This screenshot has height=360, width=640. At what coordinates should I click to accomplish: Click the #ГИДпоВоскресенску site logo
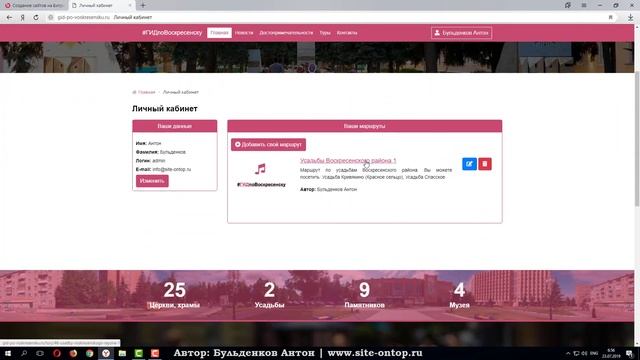point(172,33)
